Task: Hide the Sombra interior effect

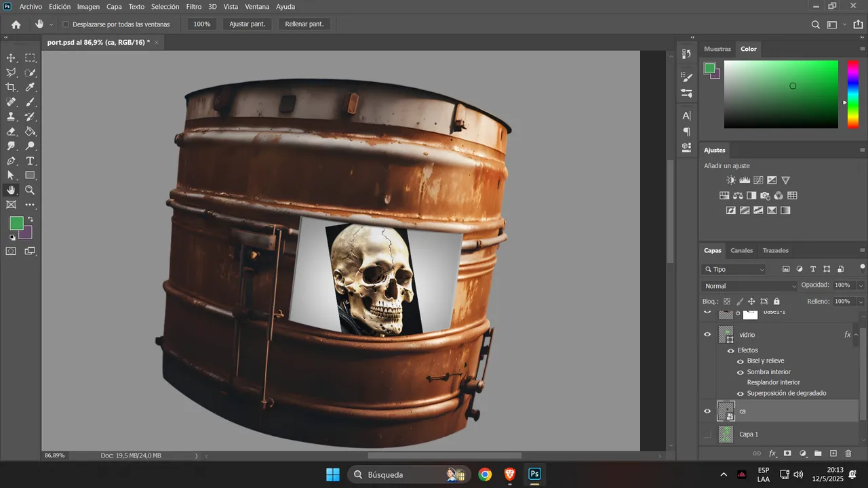Action: (741, 372)
